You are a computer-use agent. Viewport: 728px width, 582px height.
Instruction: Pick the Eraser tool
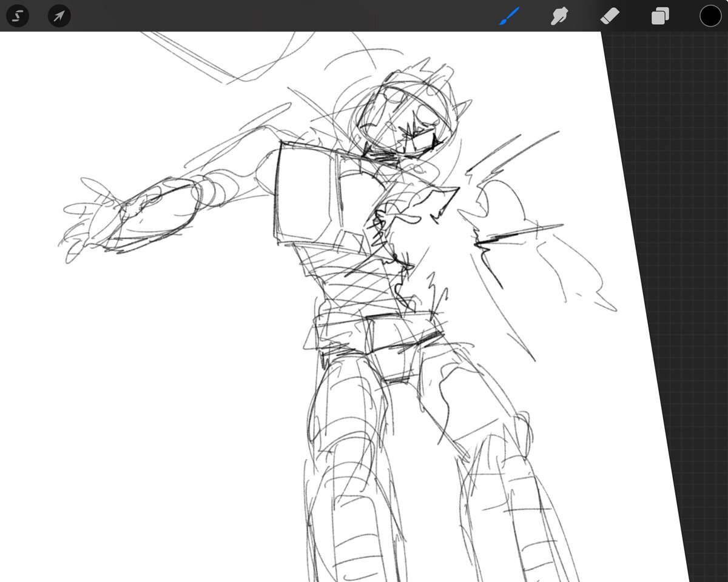(x=609, y=16)
